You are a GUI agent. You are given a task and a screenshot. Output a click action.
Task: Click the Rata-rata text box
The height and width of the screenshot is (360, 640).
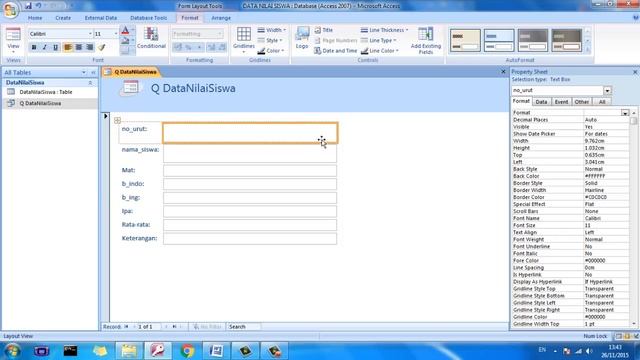250,225
